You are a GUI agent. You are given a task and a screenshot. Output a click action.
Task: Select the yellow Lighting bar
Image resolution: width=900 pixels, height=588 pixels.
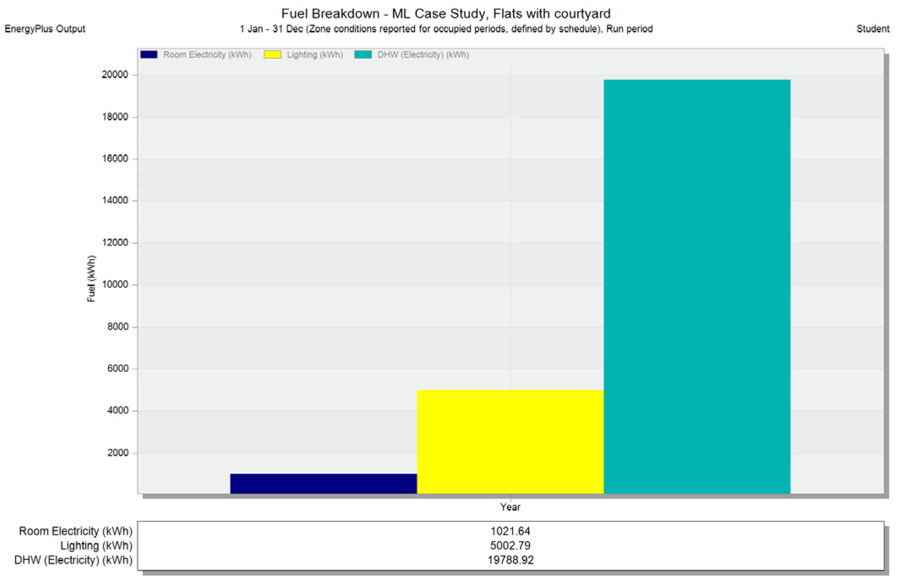(x=510, y=442)
